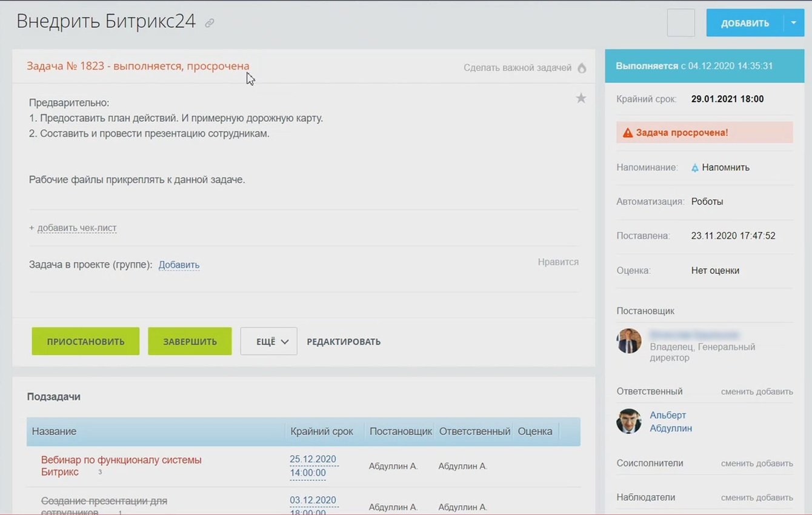Viewport: 812px width, 515px height.
Task: Click the blue ДОБАВИТЬ button
Action: 745,23
